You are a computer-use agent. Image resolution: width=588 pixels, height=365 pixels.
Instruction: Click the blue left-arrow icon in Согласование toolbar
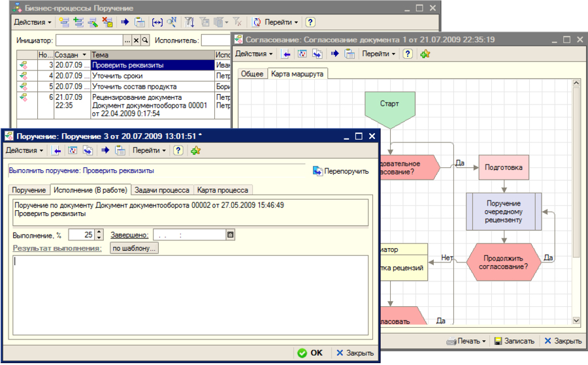tap(286, 54)
